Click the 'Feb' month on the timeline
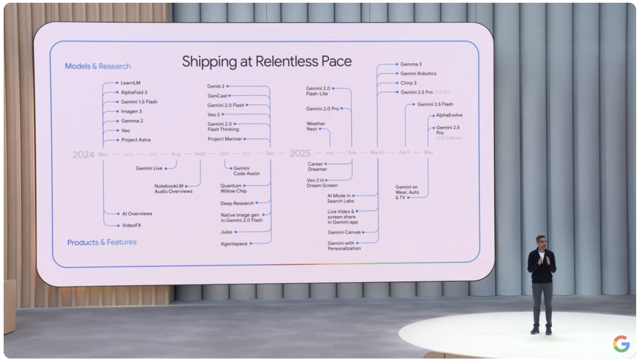 (x=352, y=153)
